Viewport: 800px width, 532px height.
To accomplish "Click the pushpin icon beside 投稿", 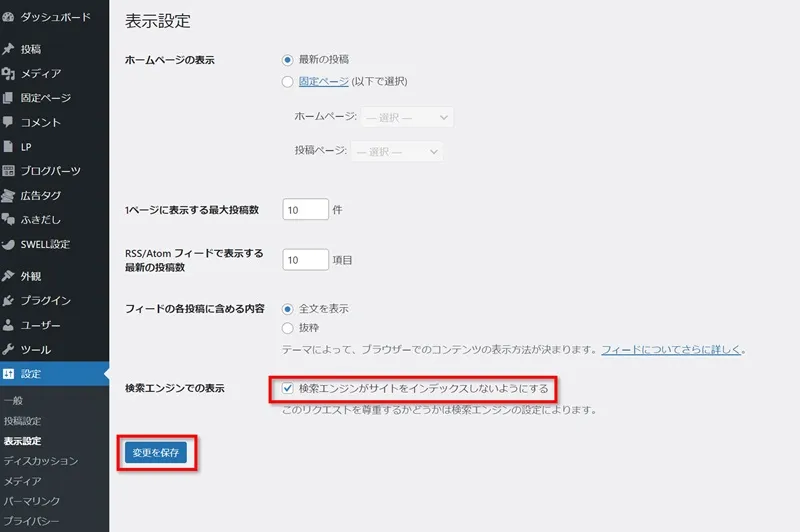I will click(9, 49).
